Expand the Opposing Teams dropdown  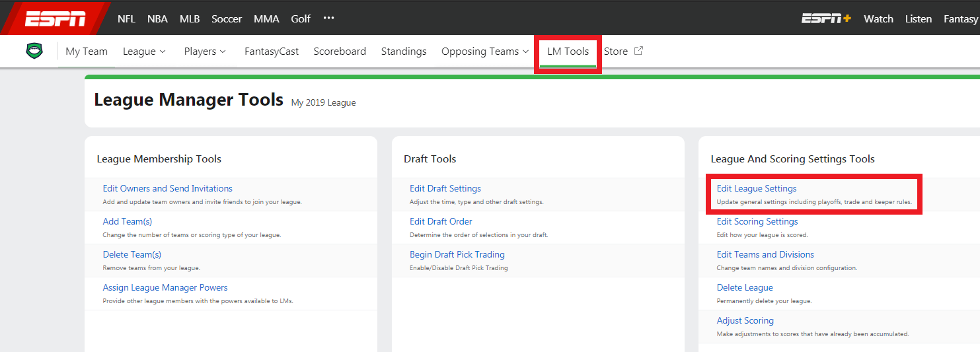485,51
